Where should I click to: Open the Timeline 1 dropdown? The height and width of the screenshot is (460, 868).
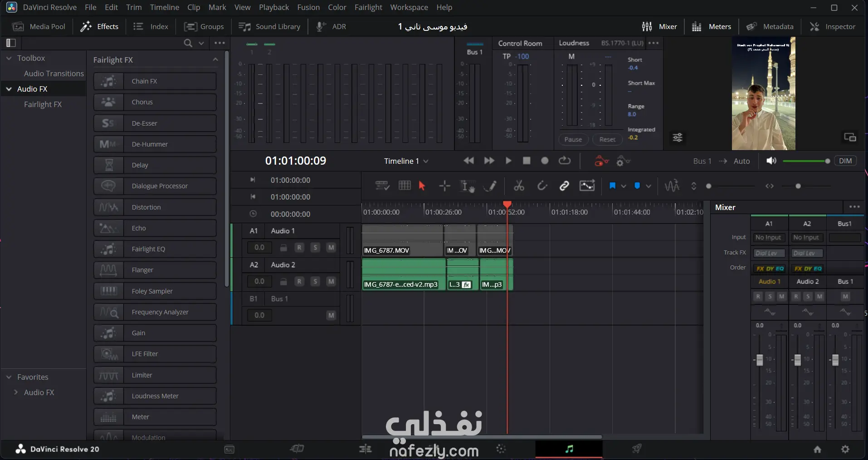point(406,161)
